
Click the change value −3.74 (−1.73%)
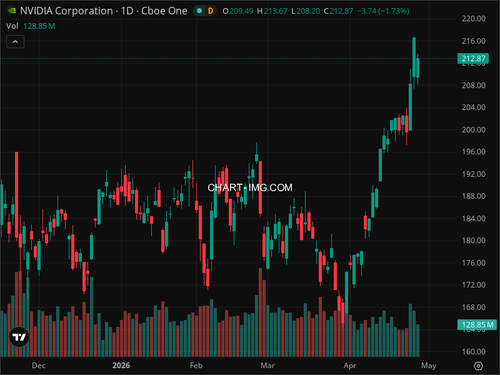(383, 11)
